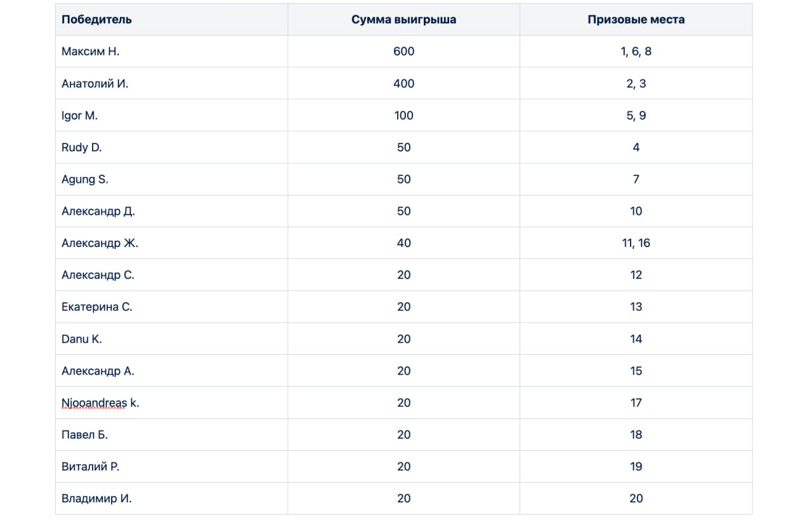This screenshot has height=527, width=812.
Task: Click the Danu K. name cell
Action: [171, 339]
